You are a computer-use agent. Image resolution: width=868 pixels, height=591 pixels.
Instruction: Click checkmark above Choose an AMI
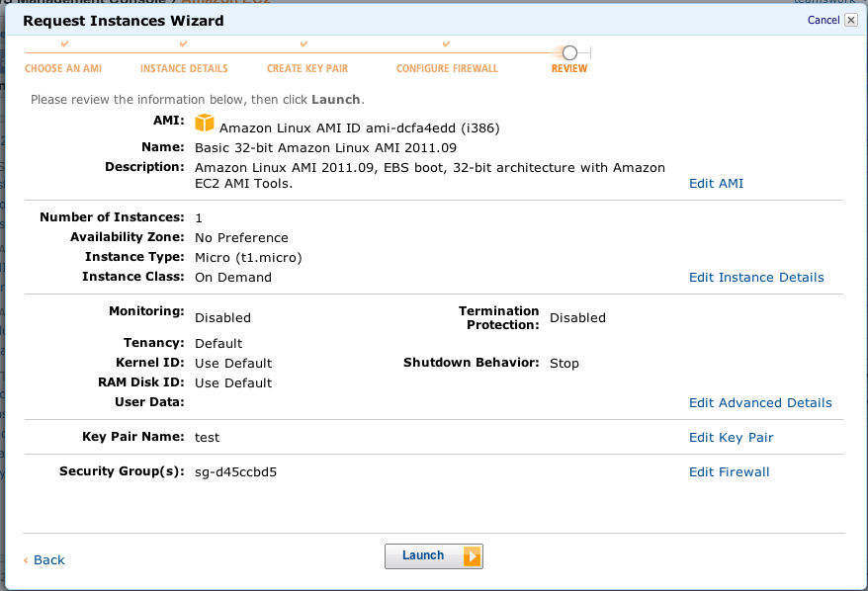(x=65, y=43)
